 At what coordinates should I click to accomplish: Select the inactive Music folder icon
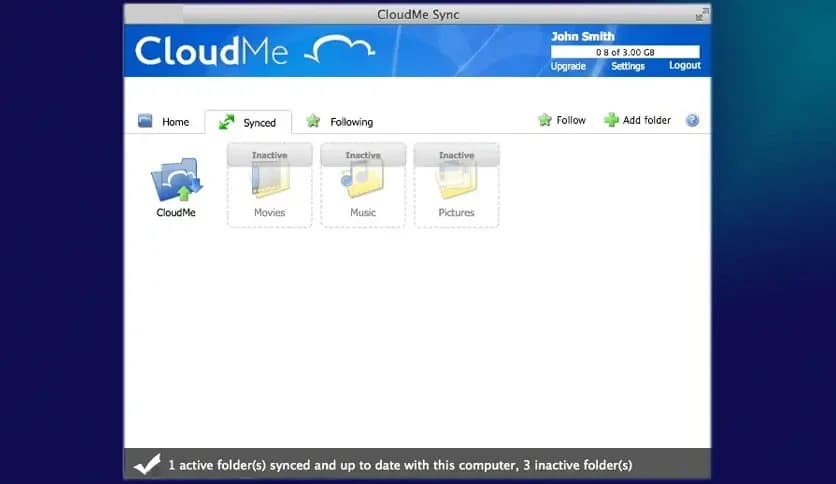click(363, 180)
